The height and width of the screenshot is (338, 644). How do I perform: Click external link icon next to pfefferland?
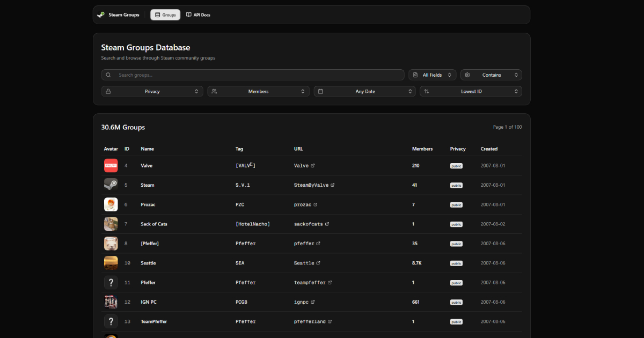click(330, 321)
